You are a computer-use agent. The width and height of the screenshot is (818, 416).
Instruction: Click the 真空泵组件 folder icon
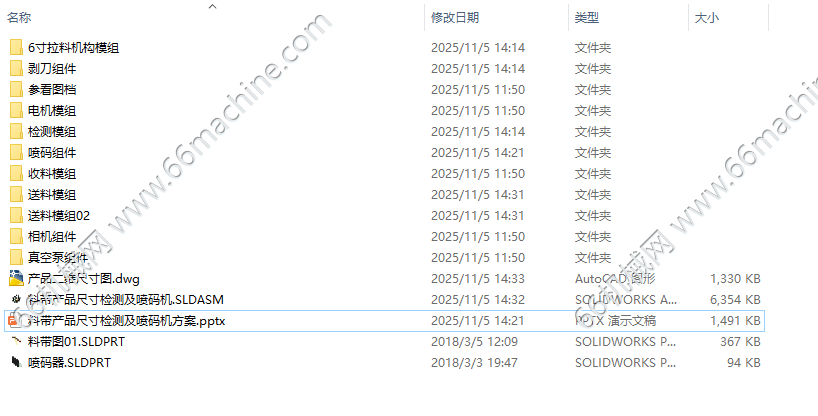(x=16, y=257)
